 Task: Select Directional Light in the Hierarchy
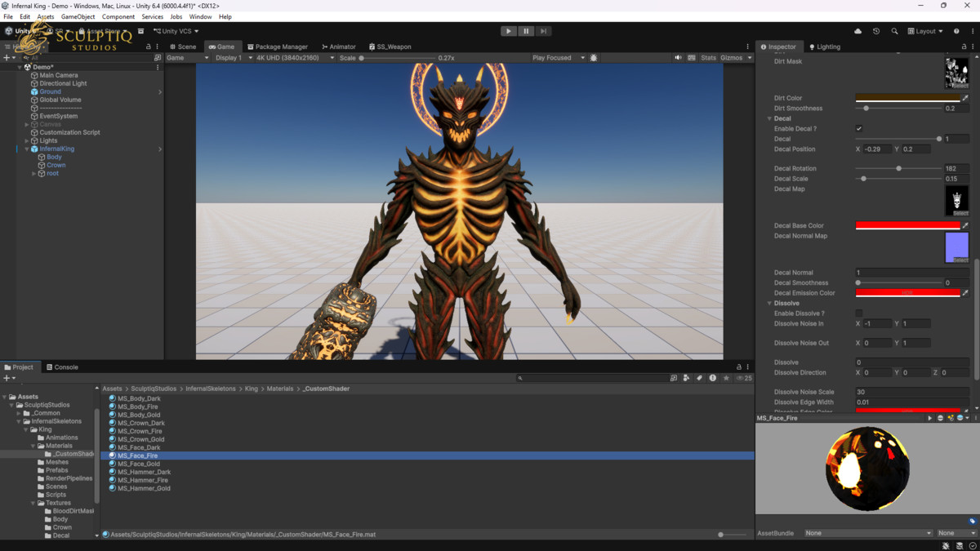pos(63,83)
